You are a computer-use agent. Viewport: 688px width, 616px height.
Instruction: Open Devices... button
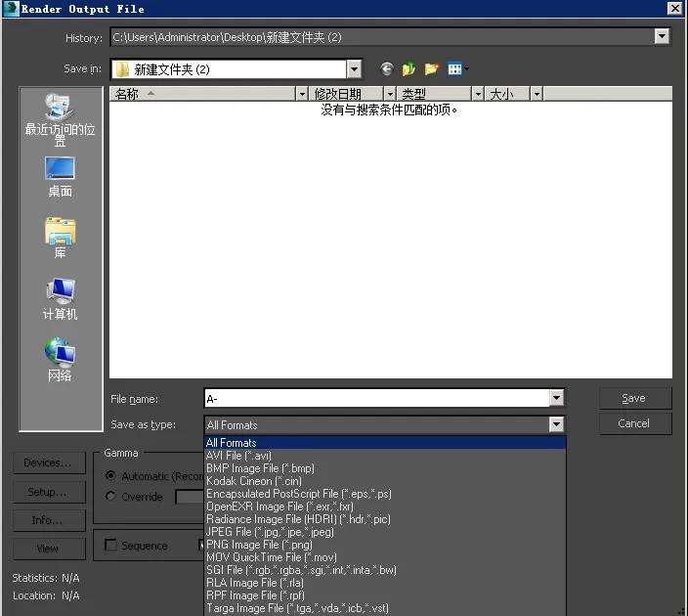[x=49, y=462]
